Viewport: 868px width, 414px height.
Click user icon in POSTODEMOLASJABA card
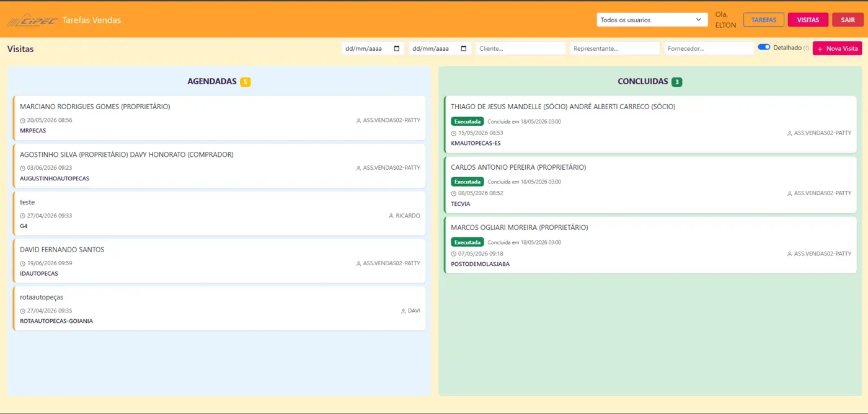pyautogui.click(x=790, y=254)
